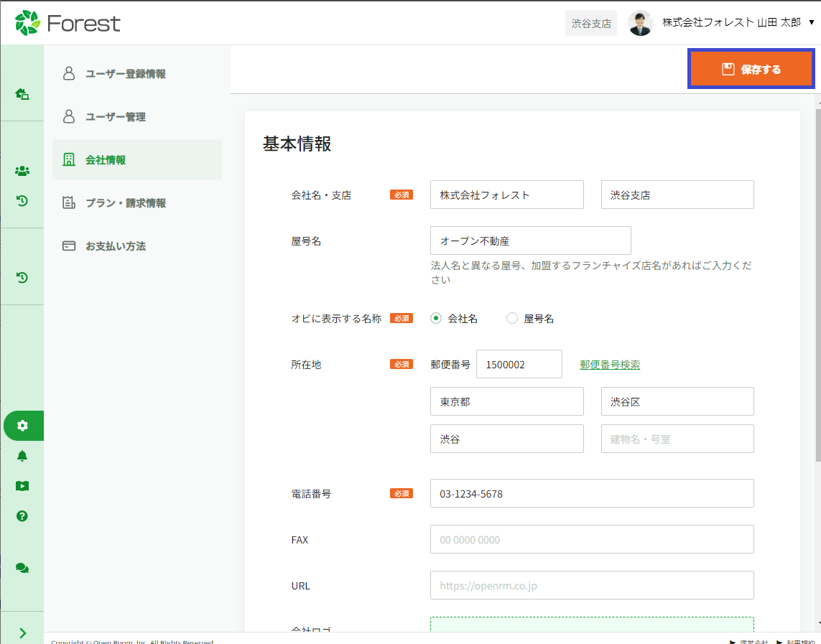821x644 pixels.
Task: Click the prefecture field 東京都
Action: 507,401
